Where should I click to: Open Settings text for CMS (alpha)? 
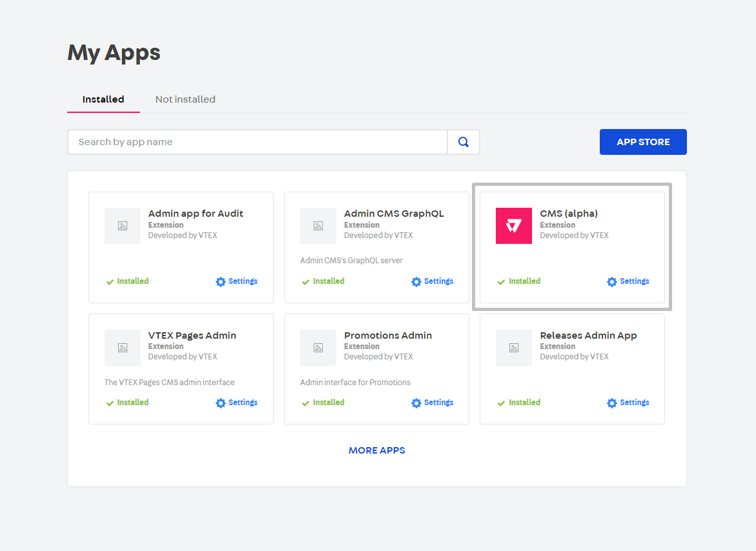click(x=635, y=281)
